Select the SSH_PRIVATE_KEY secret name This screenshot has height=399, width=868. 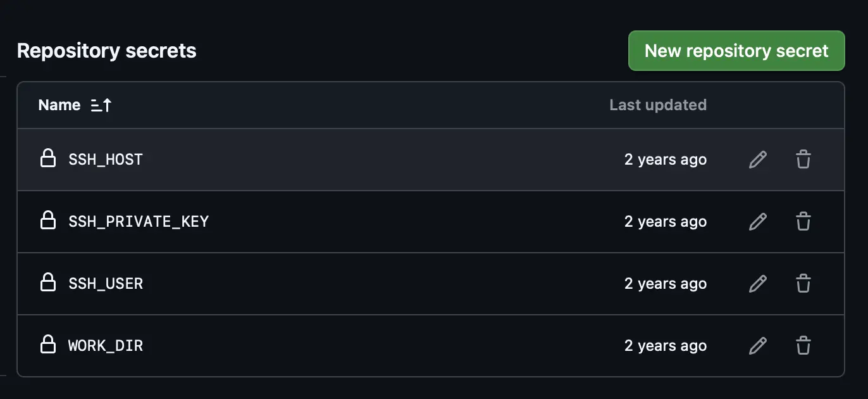139,222
